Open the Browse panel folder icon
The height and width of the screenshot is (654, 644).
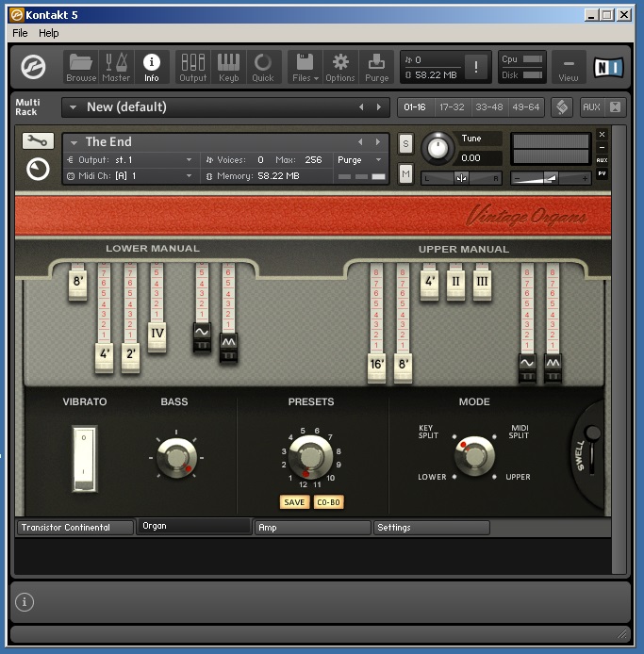click(x=81, y=66)
